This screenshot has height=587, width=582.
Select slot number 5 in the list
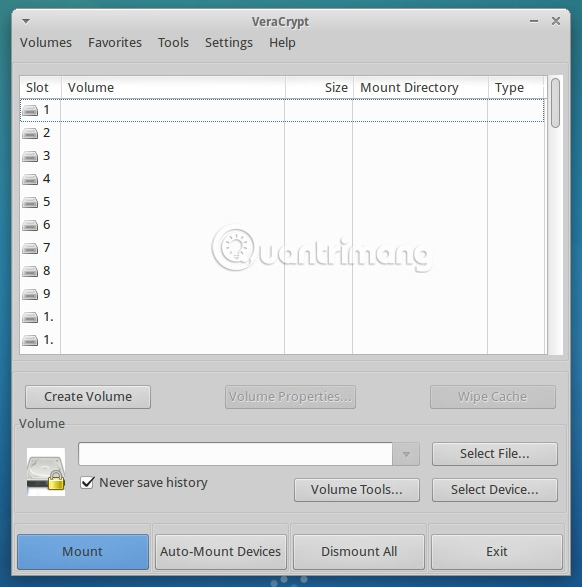282,202
